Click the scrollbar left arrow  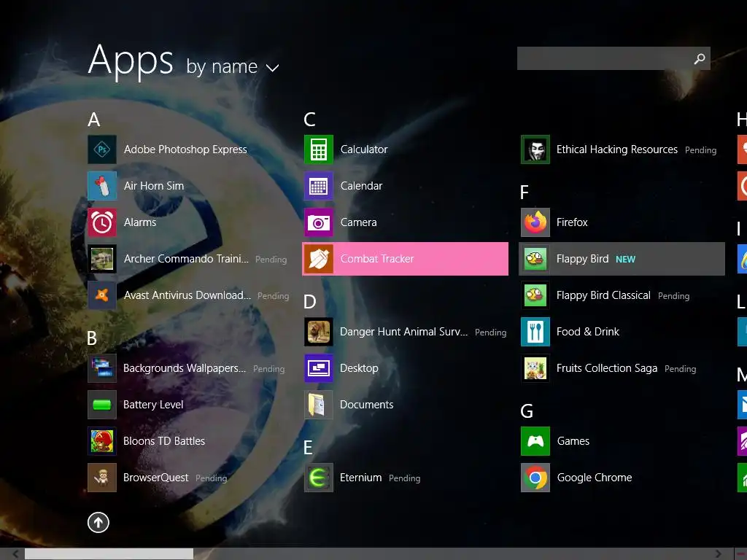pyautogui.click(x=15, y=554)
